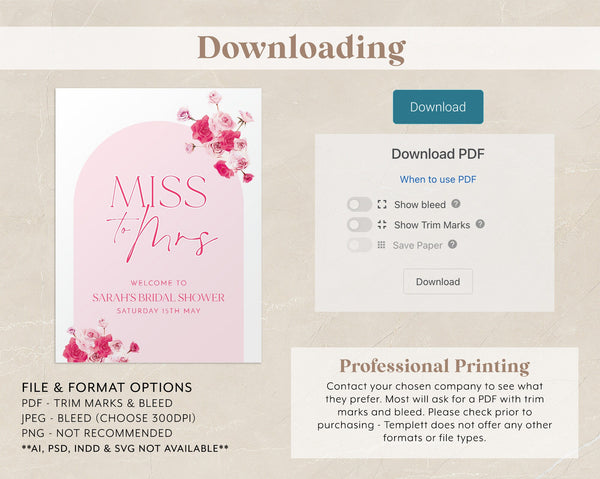600x479 pixels.
Task: Click "Sarah's Bridal Shower" text on invitation
Action: click(158, 297)
